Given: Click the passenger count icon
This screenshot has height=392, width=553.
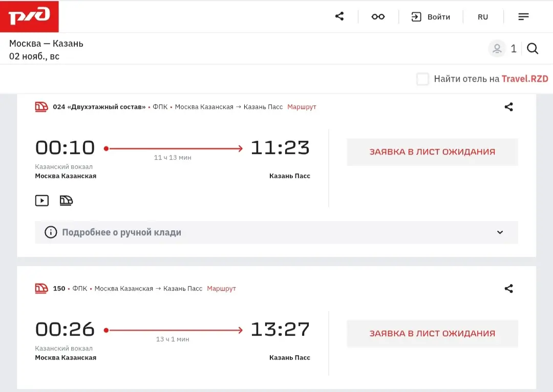Looking at the screenshot, I should 497,49.
